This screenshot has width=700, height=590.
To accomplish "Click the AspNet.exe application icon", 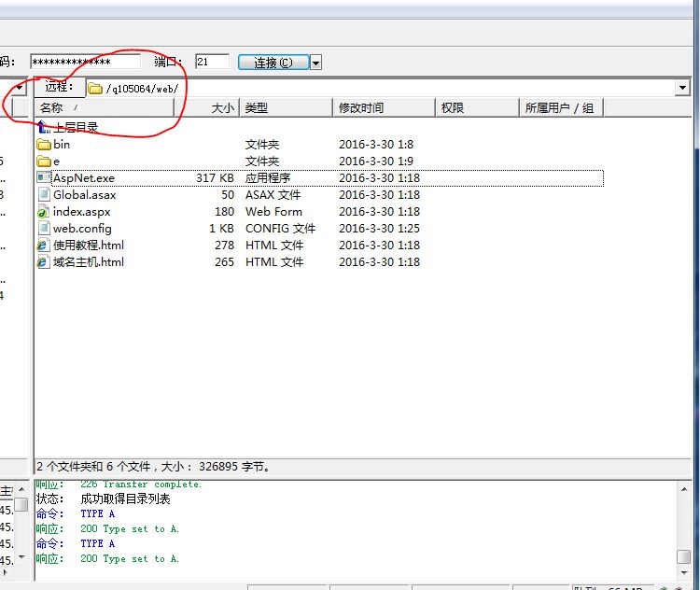I will point(43,178).
